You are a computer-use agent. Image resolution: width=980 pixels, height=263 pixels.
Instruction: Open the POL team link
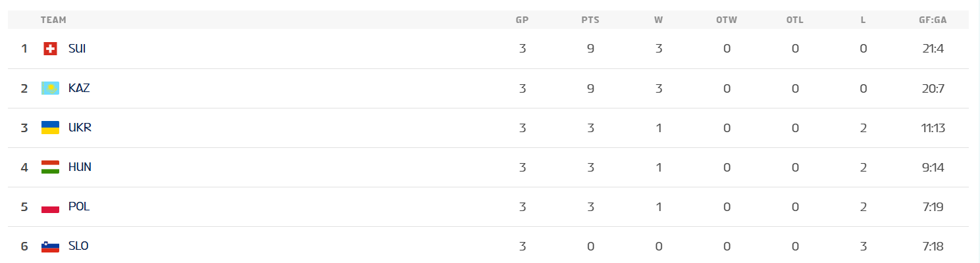(x=79, y=206)
